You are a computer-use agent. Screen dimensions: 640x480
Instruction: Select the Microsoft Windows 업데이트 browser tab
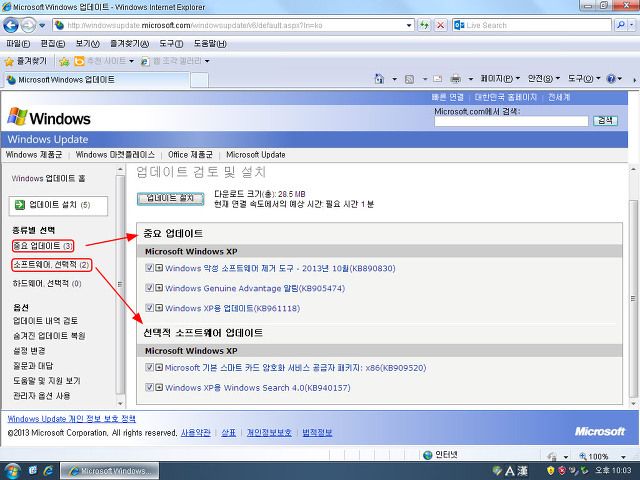pyautogui.click(x=97, y=80)
